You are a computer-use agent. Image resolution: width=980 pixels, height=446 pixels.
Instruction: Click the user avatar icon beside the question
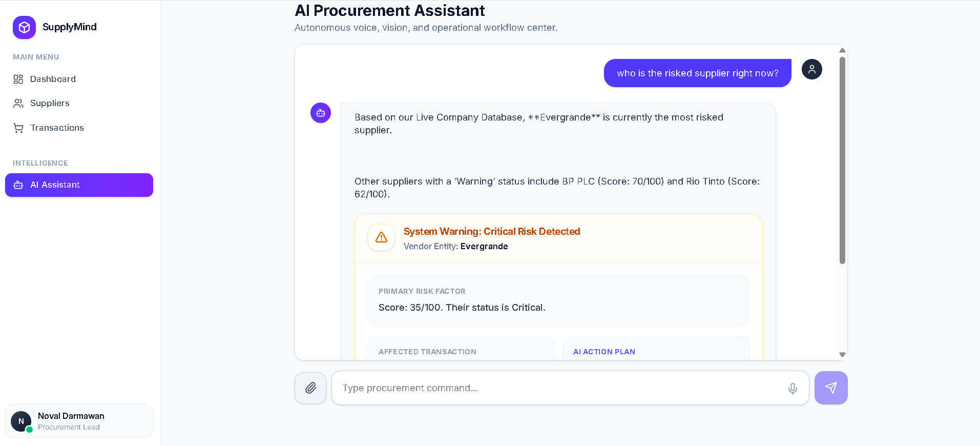812,69
